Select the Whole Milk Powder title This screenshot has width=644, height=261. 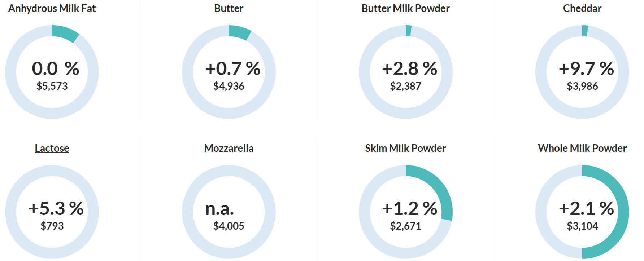pyautogui.click(x=582, y=148)
